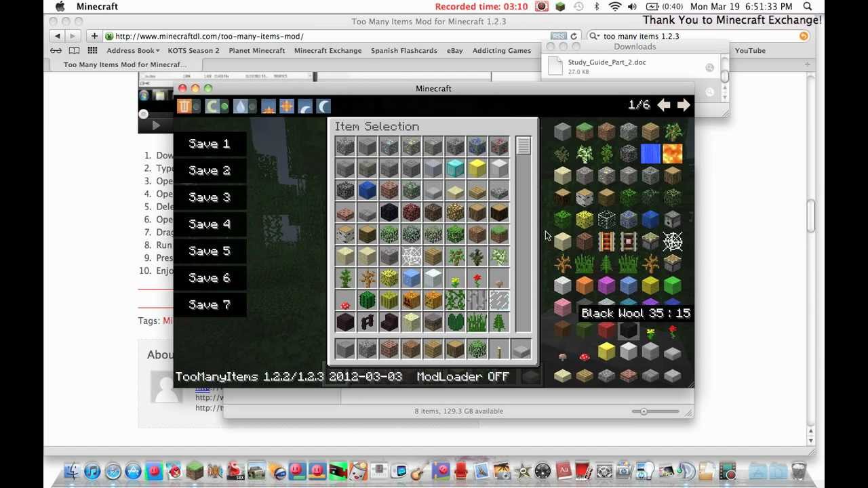Pick pink wool in right item panel

[562, 307]
